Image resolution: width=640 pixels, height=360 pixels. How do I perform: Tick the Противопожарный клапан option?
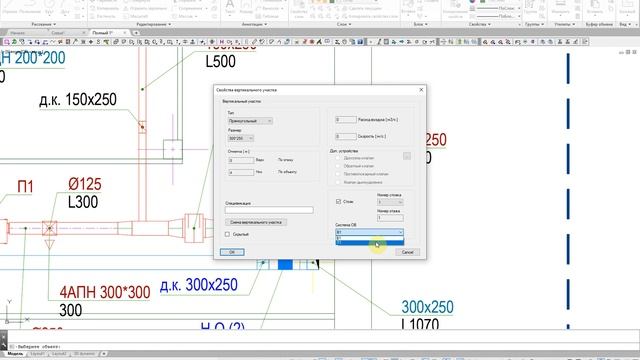coord(338,174)
